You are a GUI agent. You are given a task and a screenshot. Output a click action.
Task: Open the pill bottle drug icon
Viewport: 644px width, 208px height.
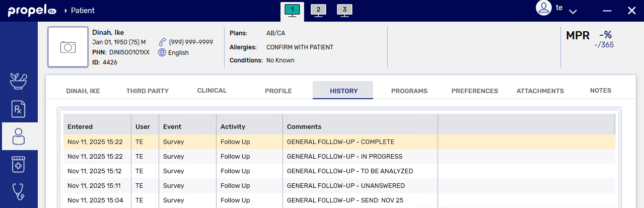[x=19, y=164]
